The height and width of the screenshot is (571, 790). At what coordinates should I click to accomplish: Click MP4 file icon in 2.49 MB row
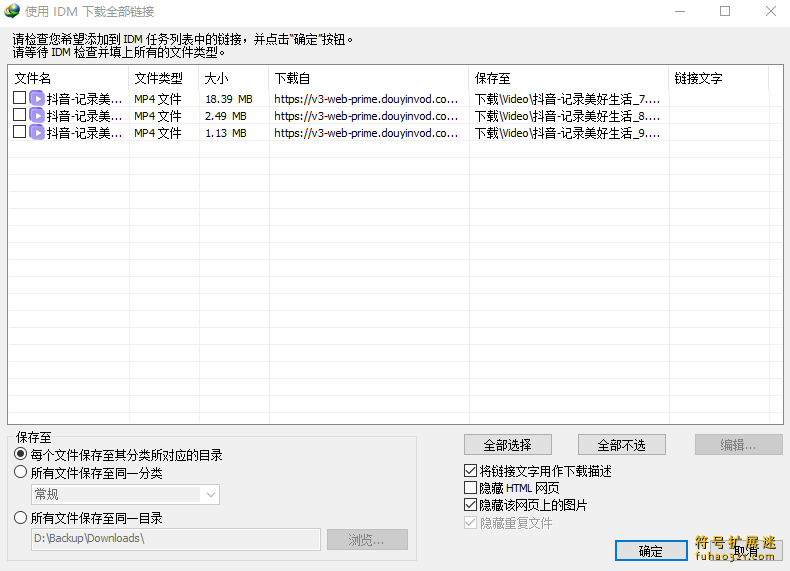[37, 115]
